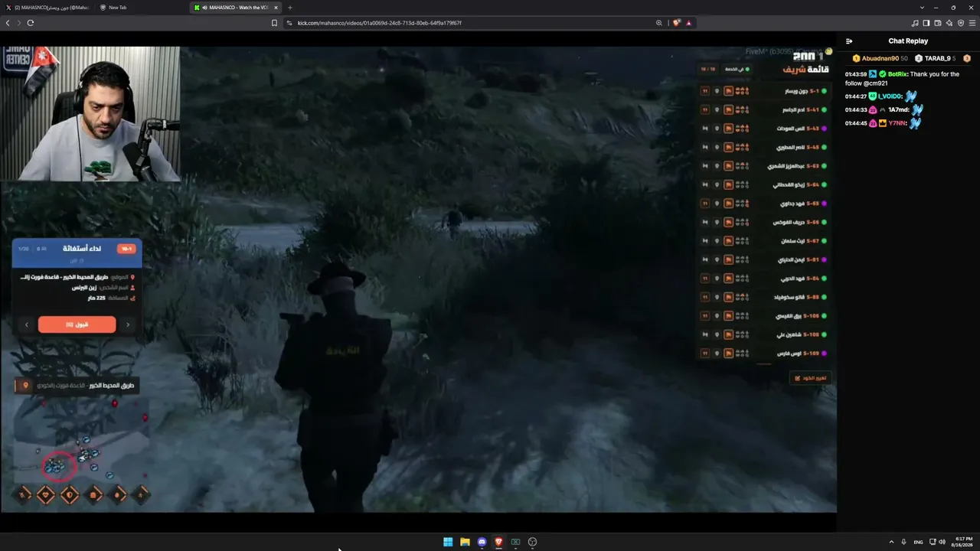The width and height of the screenshot is (980, 551).
Task: Go to previous dispatch call arrow
Action: [27, 324]
